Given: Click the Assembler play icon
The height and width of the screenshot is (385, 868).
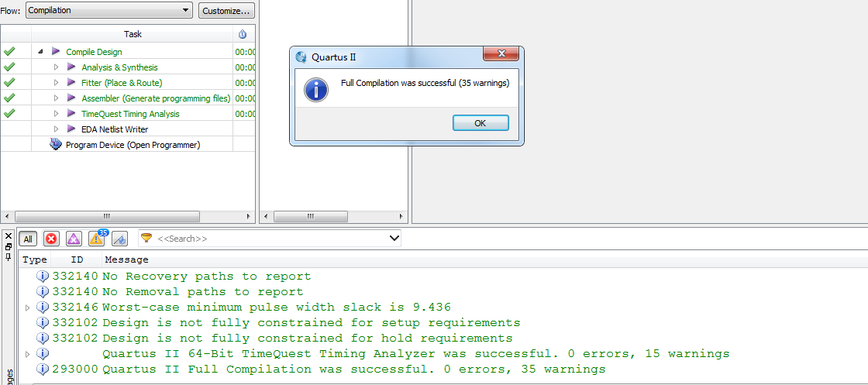Looking at the screenshot, I should pos(71,98).
